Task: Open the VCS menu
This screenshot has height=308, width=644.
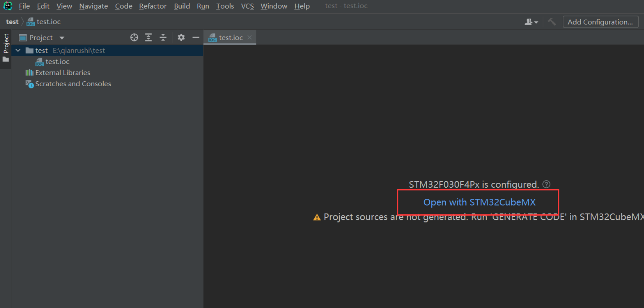Action: pyautogui.click(x=247, y=6)
